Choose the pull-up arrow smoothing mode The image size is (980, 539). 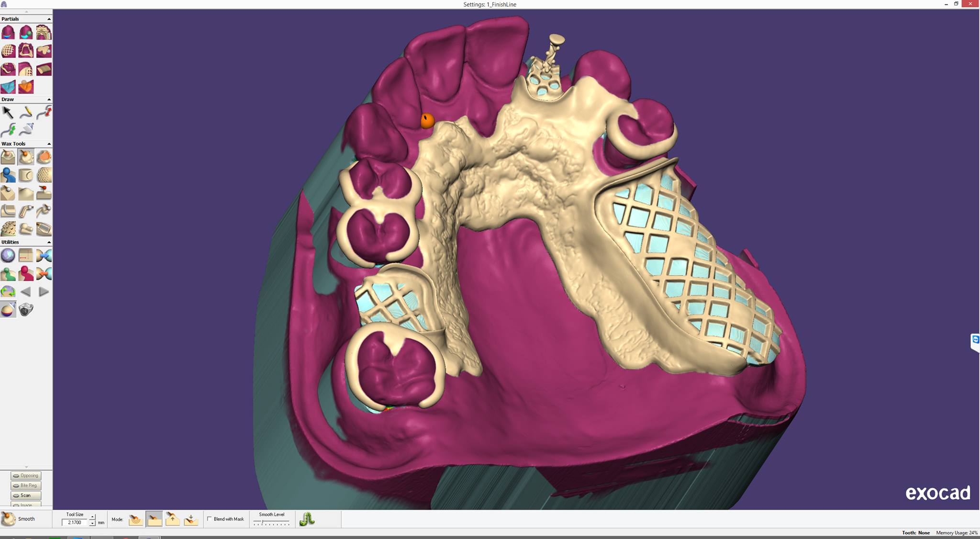[x=172, y=519]
